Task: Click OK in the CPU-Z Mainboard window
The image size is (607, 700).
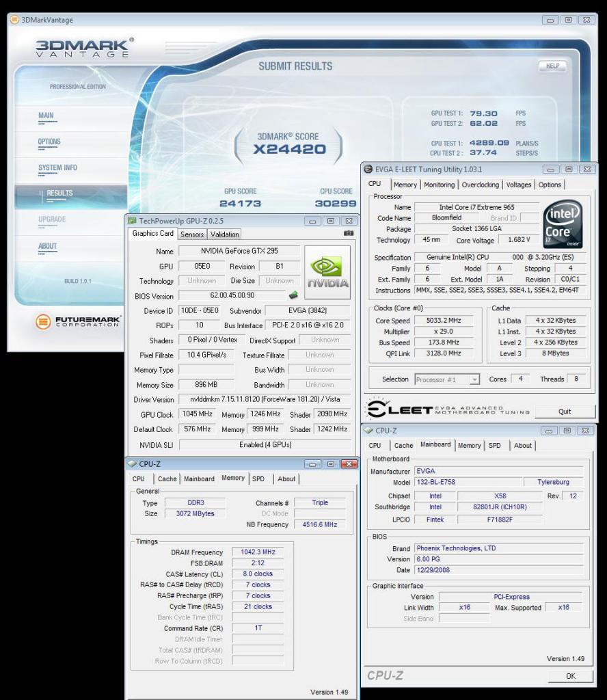Action: (x=570, y=676)
